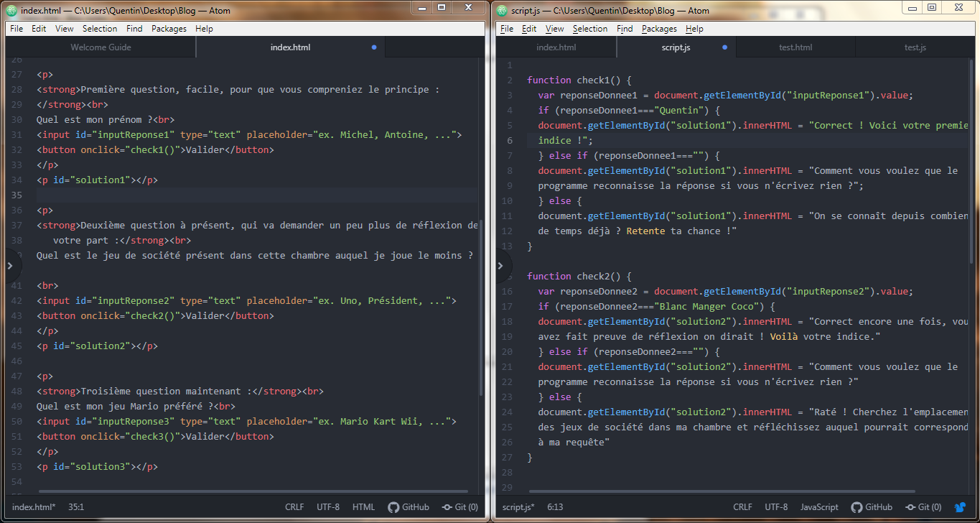The width and height of the screenshot is (980, 523).
Task: Open Git (0) panel in left window
Action: point(460,506)
